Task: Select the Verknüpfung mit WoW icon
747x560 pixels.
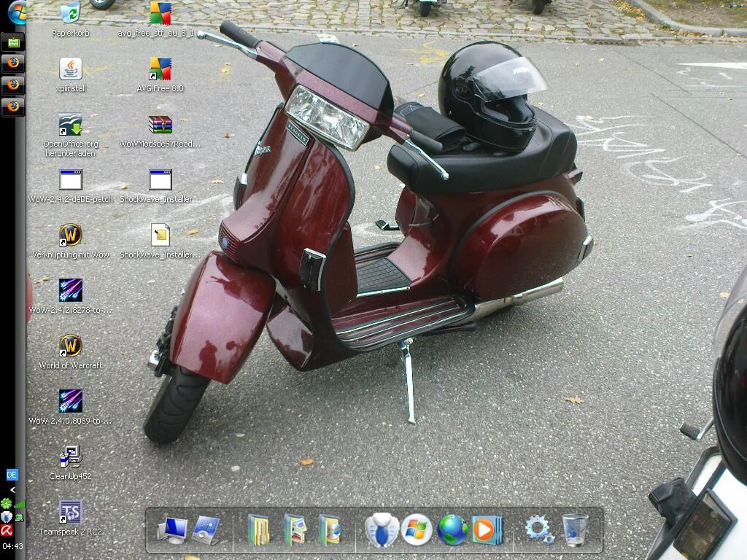Action: pos(70,235)
